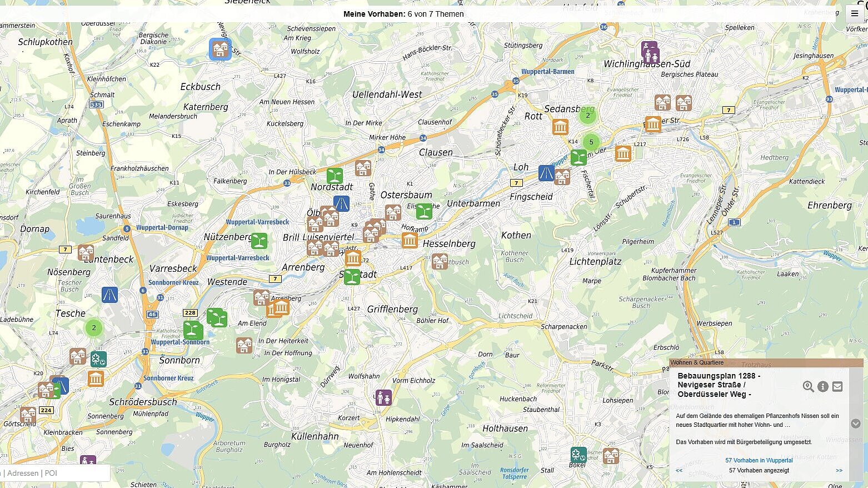Click the 'Meine Vorhaben' topics header
The image size is (868, 488).
(x=403, y=14)
